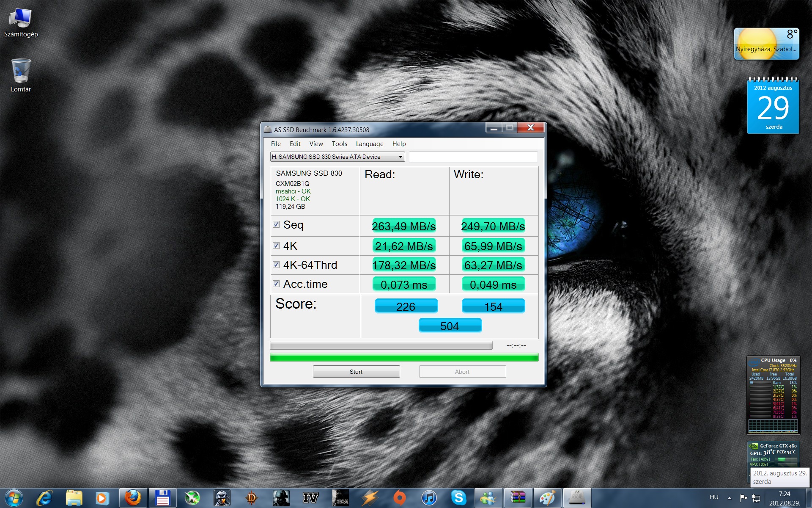Click the GeForce GTX 480 GPU gadget
The width and height of the screenshot is (812, 508).
pos(773,455)
